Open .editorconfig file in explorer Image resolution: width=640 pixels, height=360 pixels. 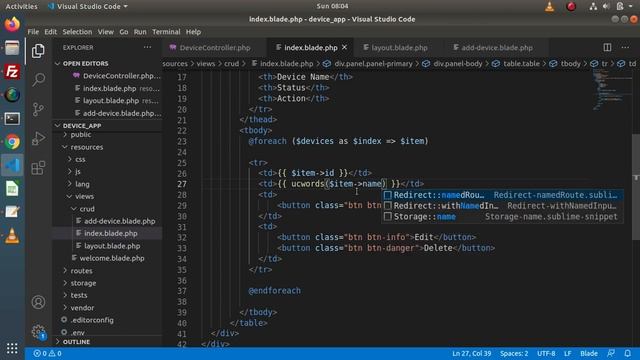[x=92, y=320]
